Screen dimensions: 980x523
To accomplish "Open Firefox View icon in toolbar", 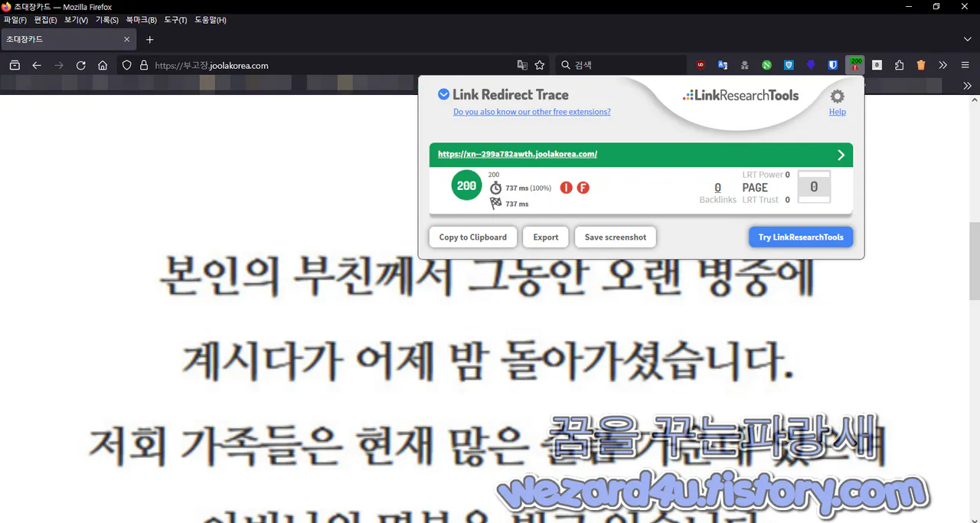I will [15, 65].
